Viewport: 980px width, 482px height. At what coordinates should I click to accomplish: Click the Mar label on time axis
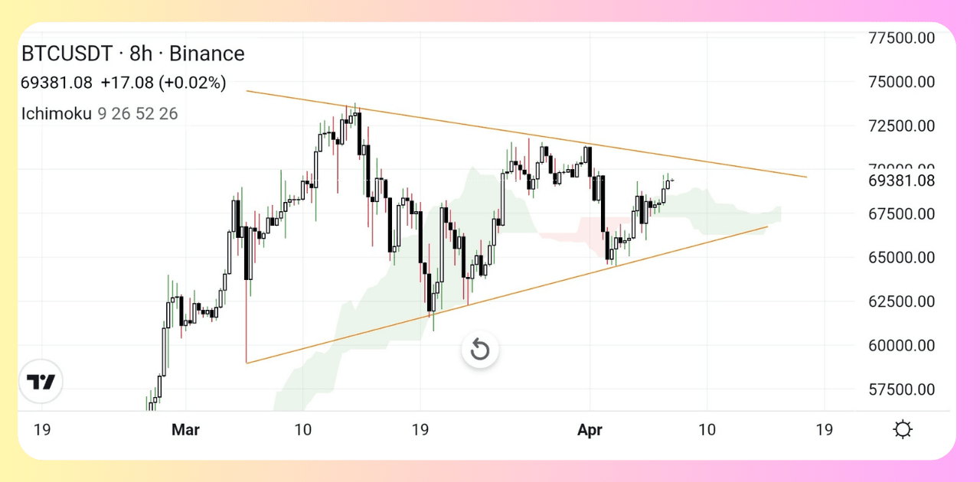[x=185, y=430]
